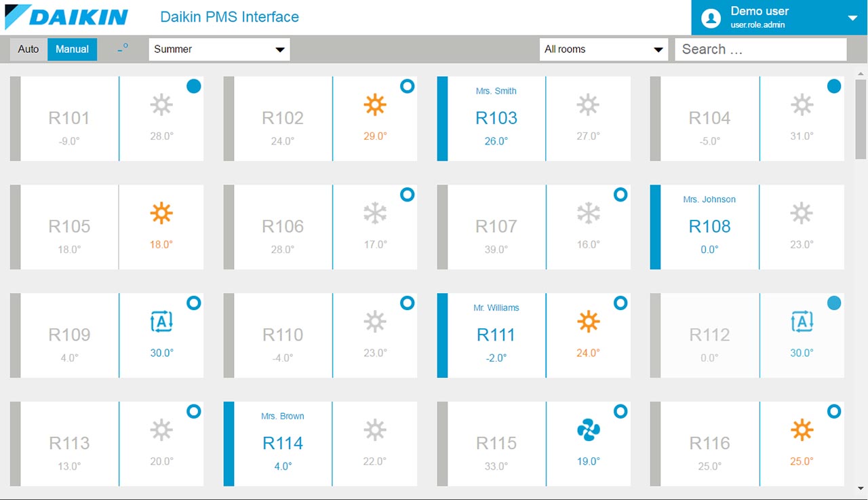Click the orange heating icon in R105
Image resolution: width=868 pixels, height=500 pixels.
(161, 214)
